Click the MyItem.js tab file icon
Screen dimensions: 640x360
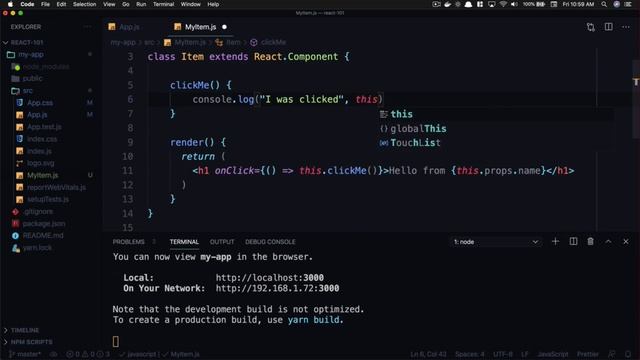click(x=178, y=27)
